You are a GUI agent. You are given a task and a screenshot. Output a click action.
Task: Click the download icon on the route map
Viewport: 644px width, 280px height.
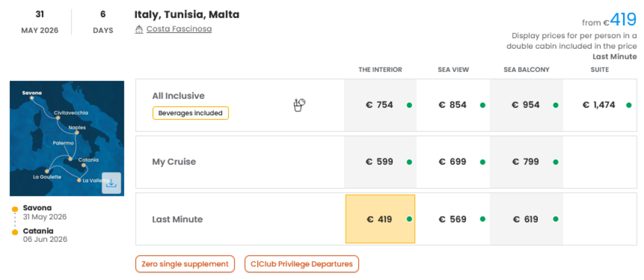[x=112, y=183]
